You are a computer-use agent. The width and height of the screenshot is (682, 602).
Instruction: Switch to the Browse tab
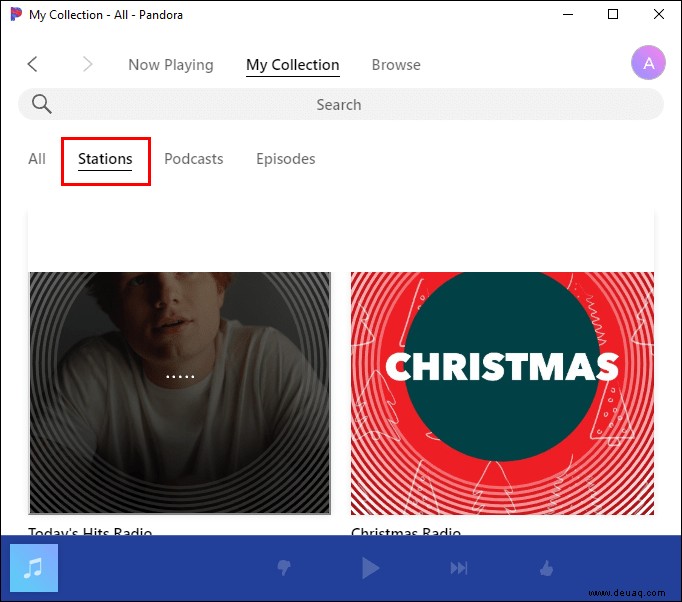pos(396,65)
